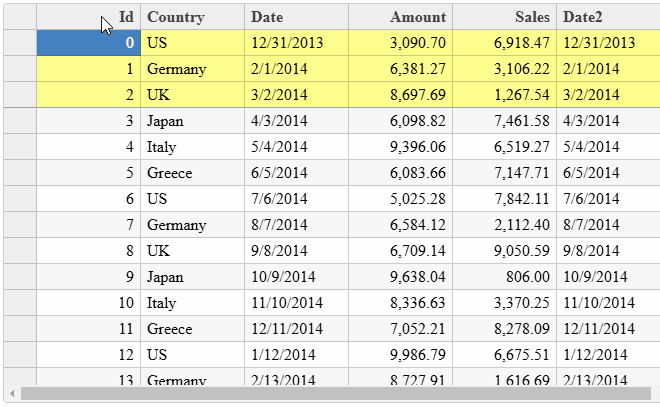660x407 pixels.
Task: Select the row header for row Id 0
Action: [19, 43]
